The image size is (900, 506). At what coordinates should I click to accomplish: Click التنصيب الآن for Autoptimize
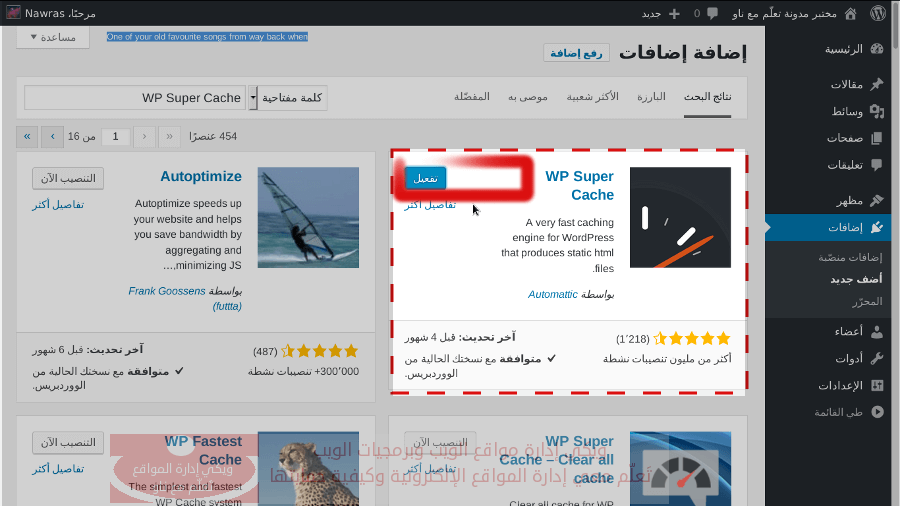pyautogui.click(x=68, y=178)
